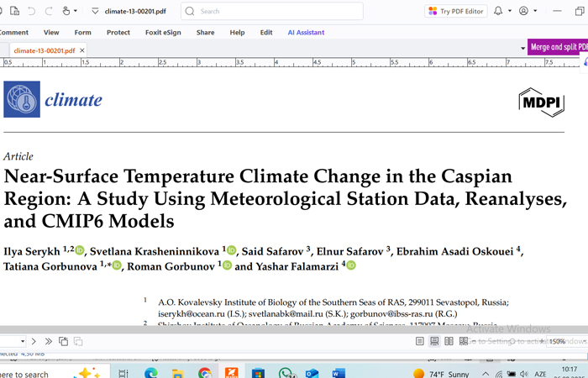Open the notifications bell icon

[x=498, y=11]
